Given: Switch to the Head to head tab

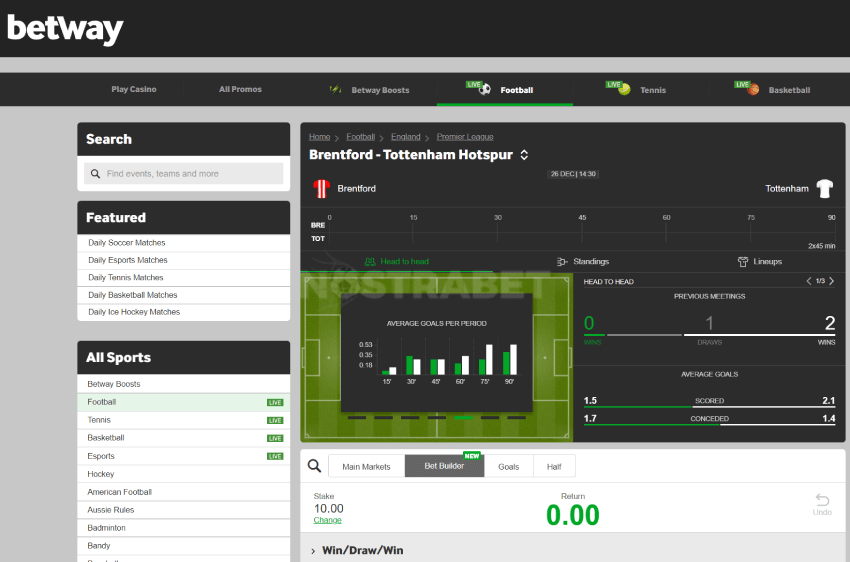Looking at the screenshot, I should (397, 262).
